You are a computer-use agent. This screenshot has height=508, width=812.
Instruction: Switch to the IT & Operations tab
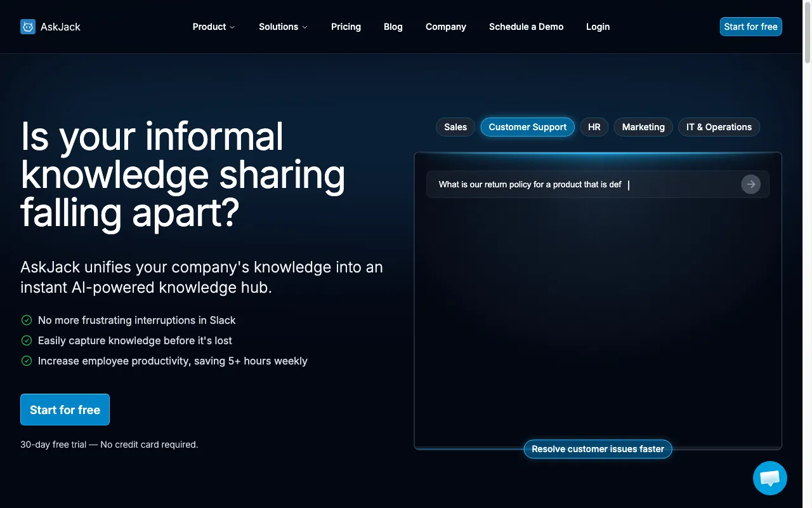coord(719,127)
